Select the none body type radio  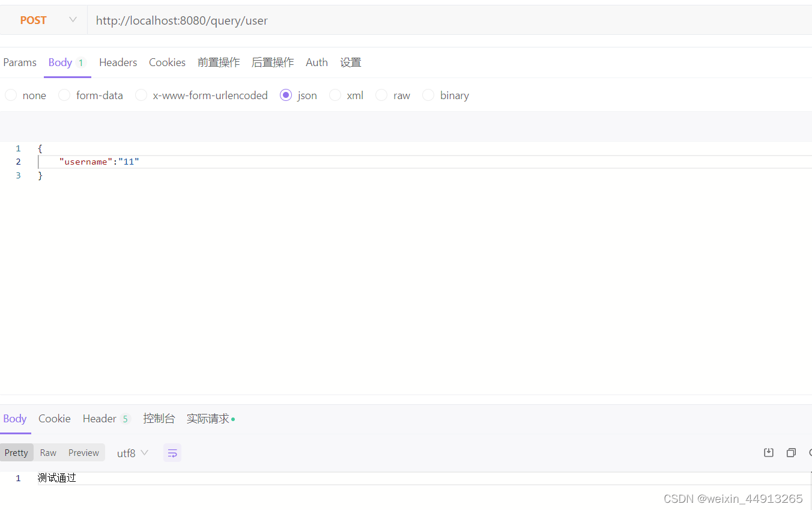[11, 95]
